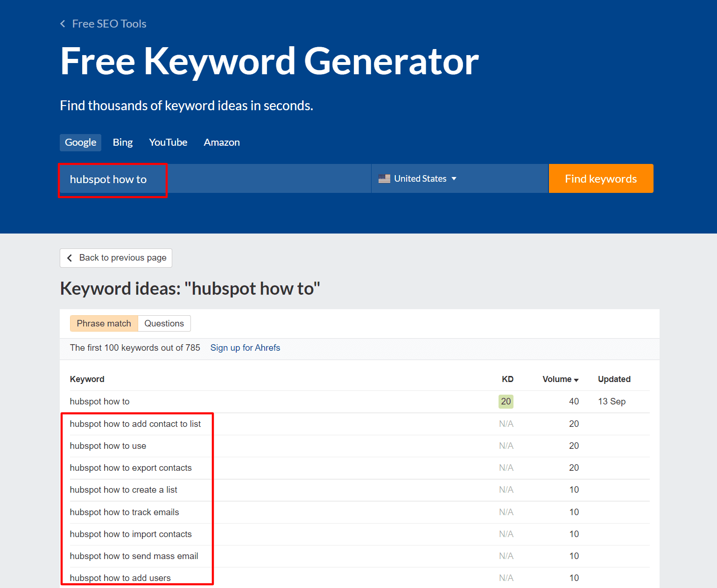Switch to the Bing tab
The image size is (717, 588).
[x=123, y=142]
